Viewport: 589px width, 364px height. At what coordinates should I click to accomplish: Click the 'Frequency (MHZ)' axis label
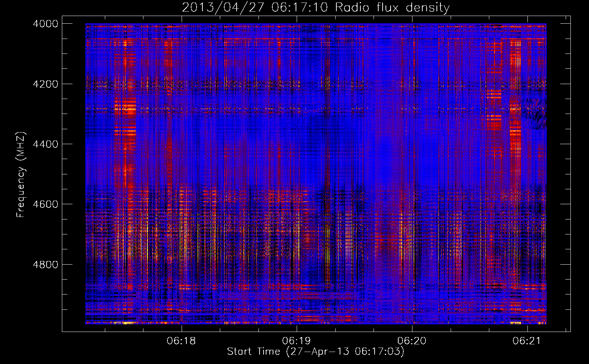click(21, 175)
